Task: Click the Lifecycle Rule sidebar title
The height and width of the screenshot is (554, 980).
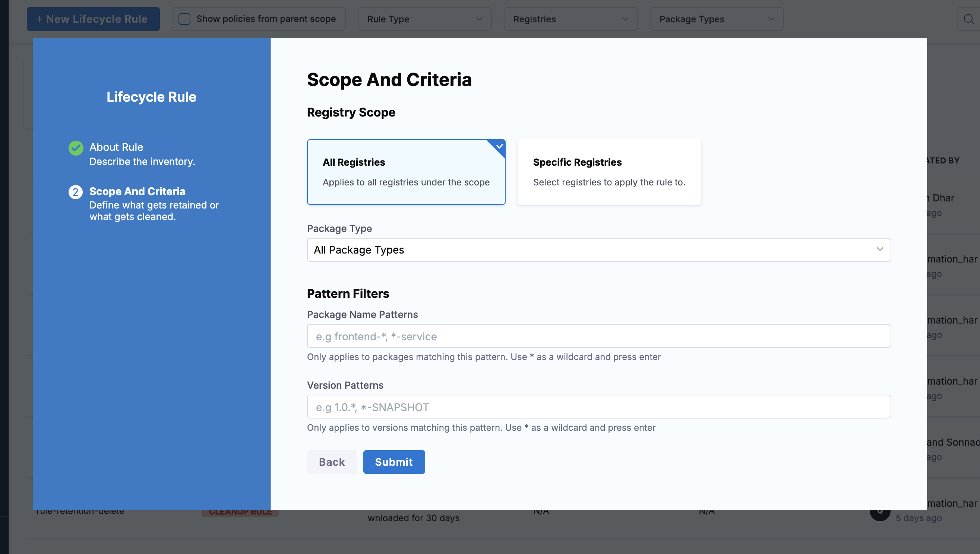Action: point(151,97)
